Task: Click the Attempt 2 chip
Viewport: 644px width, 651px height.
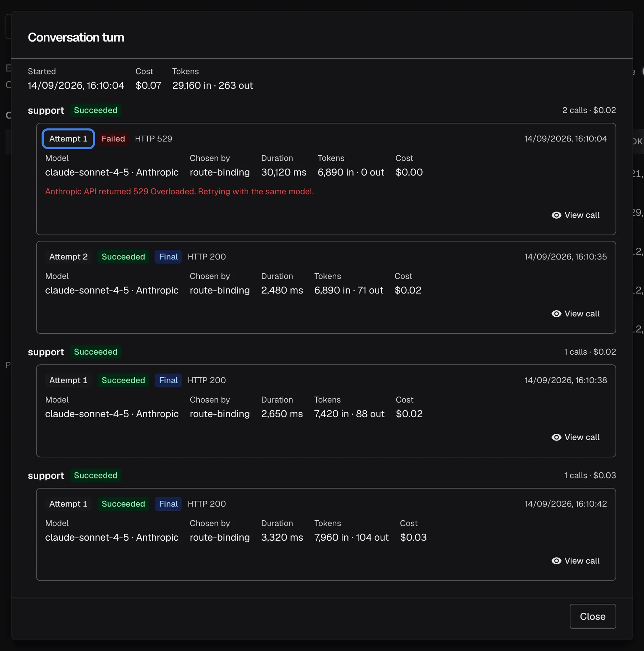Action: click(68, 257)
